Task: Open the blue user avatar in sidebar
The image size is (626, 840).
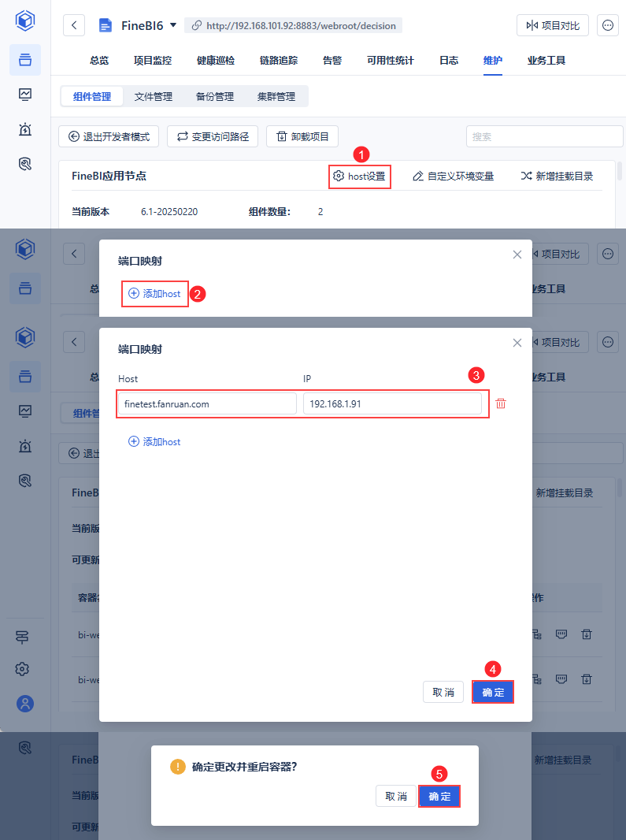Action: click(x=24, y=704)
